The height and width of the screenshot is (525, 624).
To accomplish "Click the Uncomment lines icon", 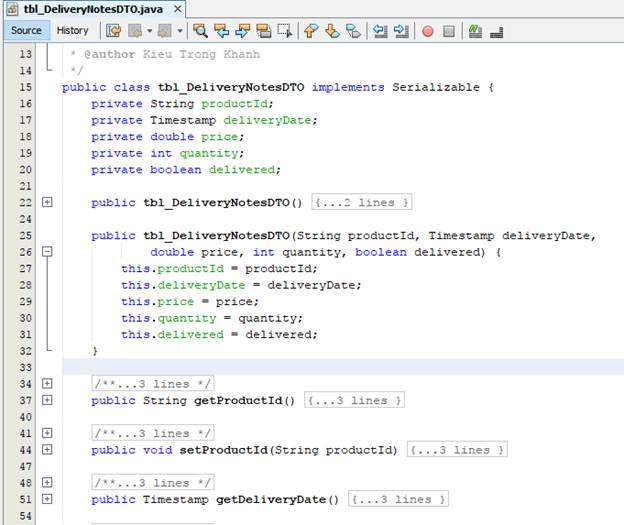I will tap(497, 31).
